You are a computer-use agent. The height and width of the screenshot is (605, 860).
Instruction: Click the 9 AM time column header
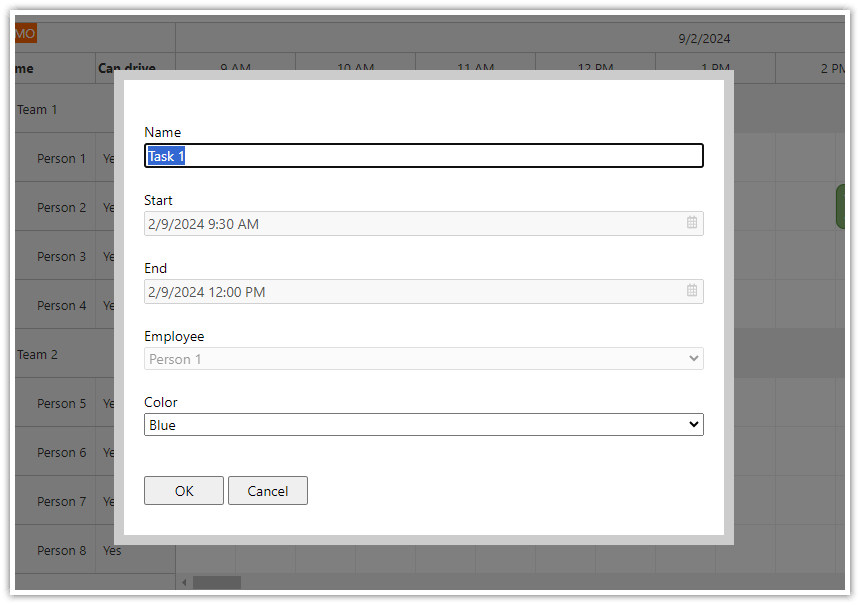(x=235, y=67)
